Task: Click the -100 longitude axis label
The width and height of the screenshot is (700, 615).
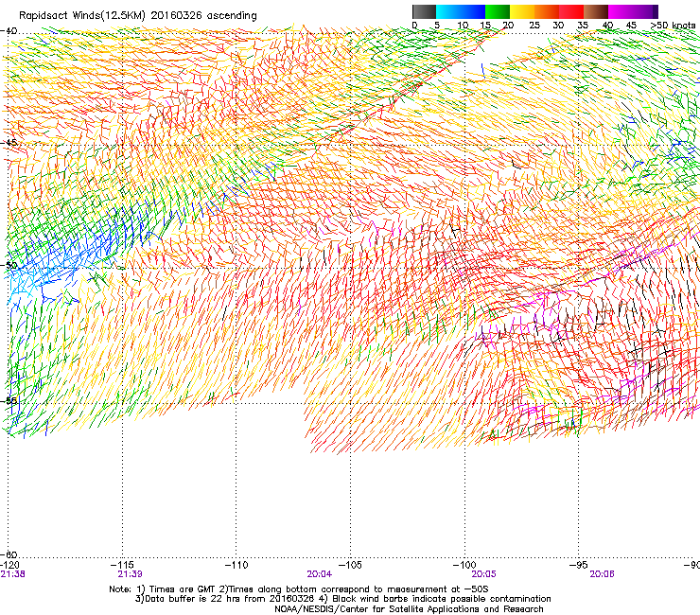Action: click(x=464, y=565)
